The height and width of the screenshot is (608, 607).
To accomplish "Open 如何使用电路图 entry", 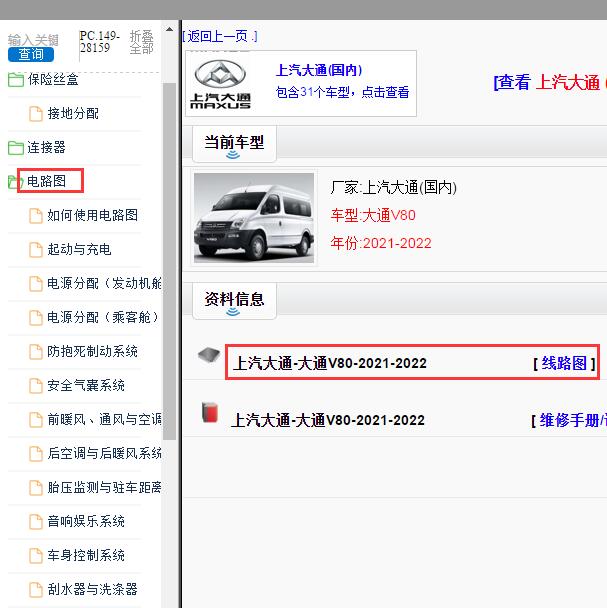I will (92, 215).
